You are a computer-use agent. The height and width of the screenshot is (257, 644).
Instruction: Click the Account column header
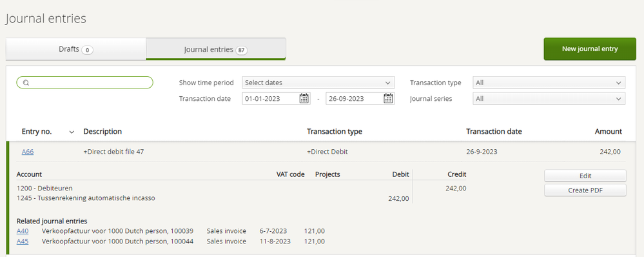tap(29, 174)
